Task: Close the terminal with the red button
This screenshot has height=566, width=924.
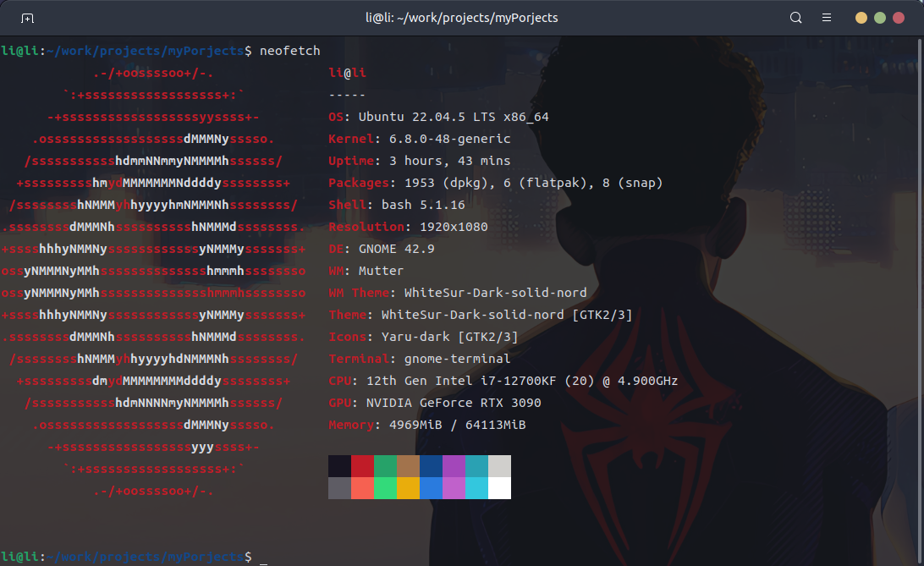Action: [899, 18]
